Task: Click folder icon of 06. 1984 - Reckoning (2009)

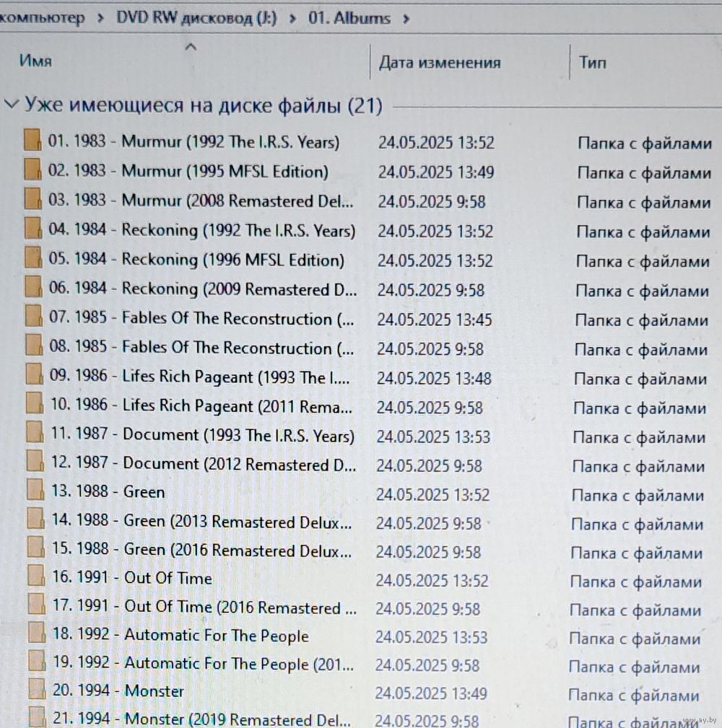Action: click(33, 286)
